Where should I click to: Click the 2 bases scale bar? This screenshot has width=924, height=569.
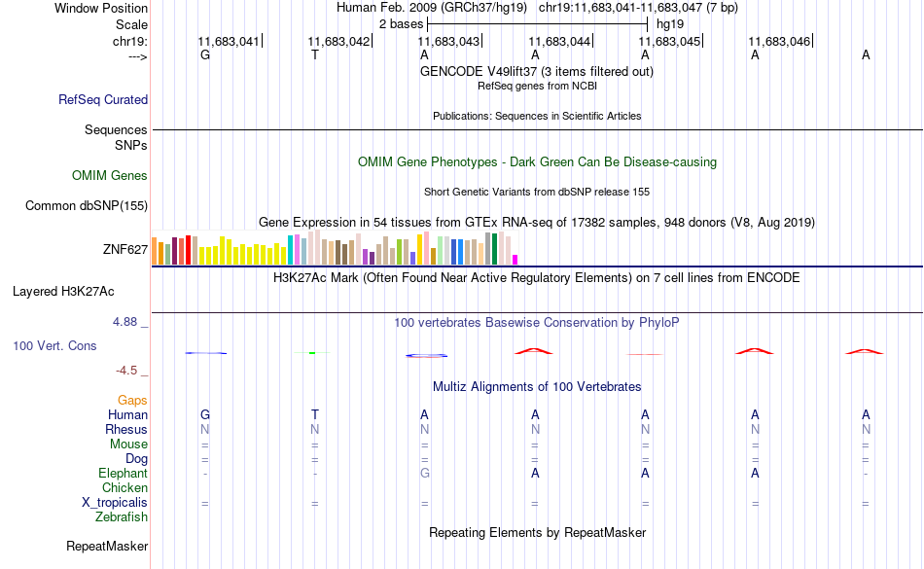[538, 24]
